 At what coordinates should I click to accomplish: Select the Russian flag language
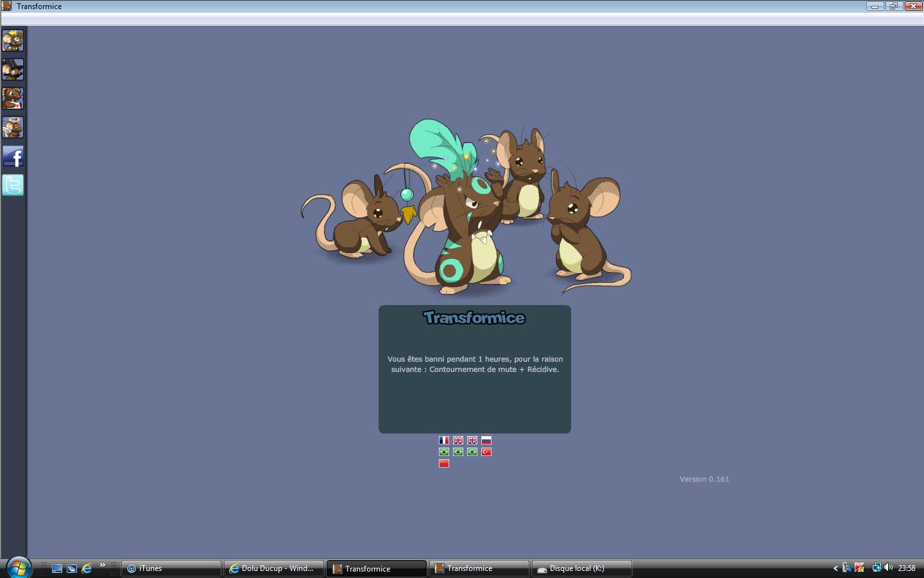click(486, 441)
